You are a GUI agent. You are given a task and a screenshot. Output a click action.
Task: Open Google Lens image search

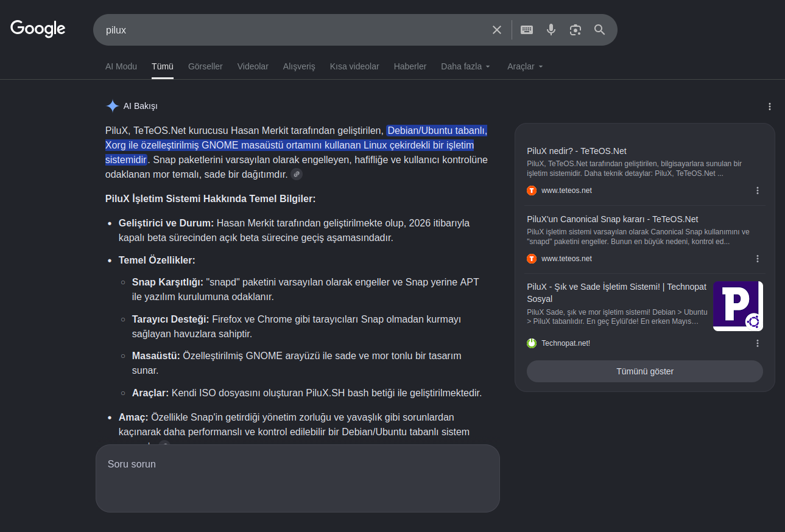point(576,30)
